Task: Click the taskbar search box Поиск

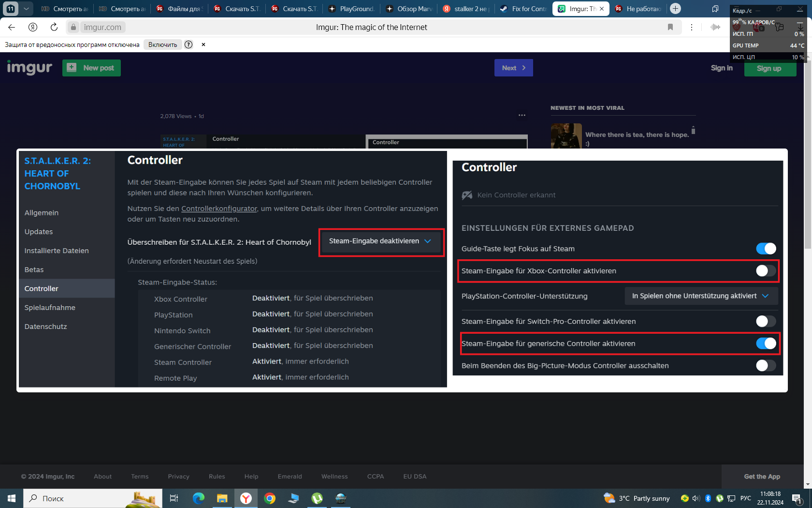Action: [92, 498]
